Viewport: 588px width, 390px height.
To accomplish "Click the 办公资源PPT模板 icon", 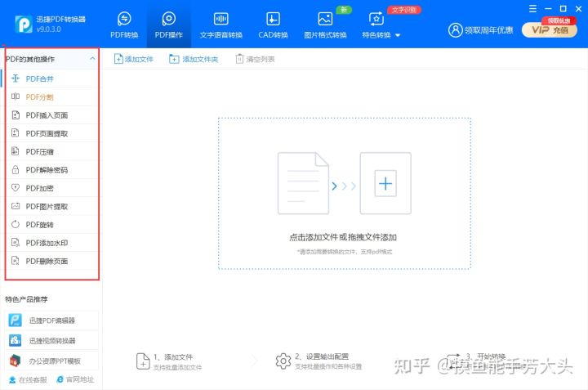I will tap(16, 361).
